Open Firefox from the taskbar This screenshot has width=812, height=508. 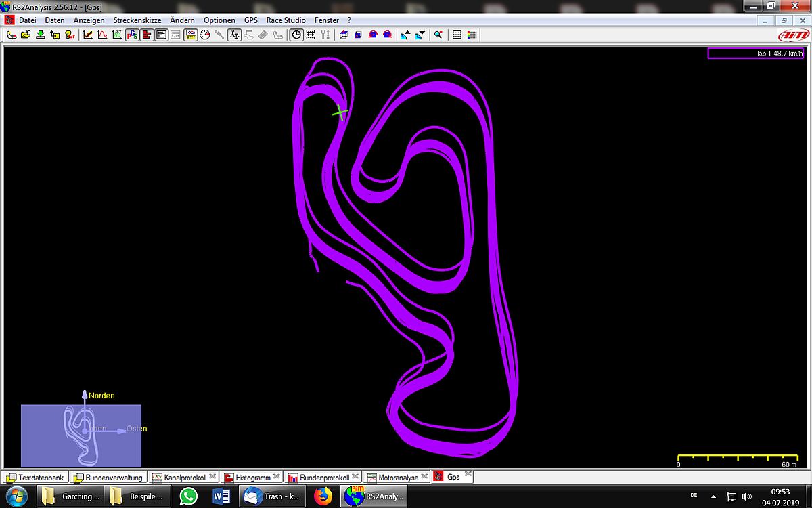coord(324,496)
